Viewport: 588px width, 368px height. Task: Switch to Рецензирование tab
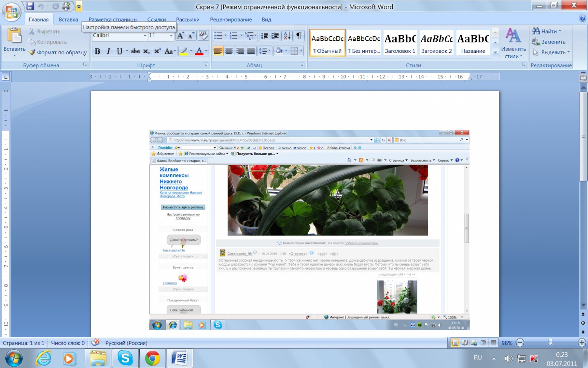231,19
